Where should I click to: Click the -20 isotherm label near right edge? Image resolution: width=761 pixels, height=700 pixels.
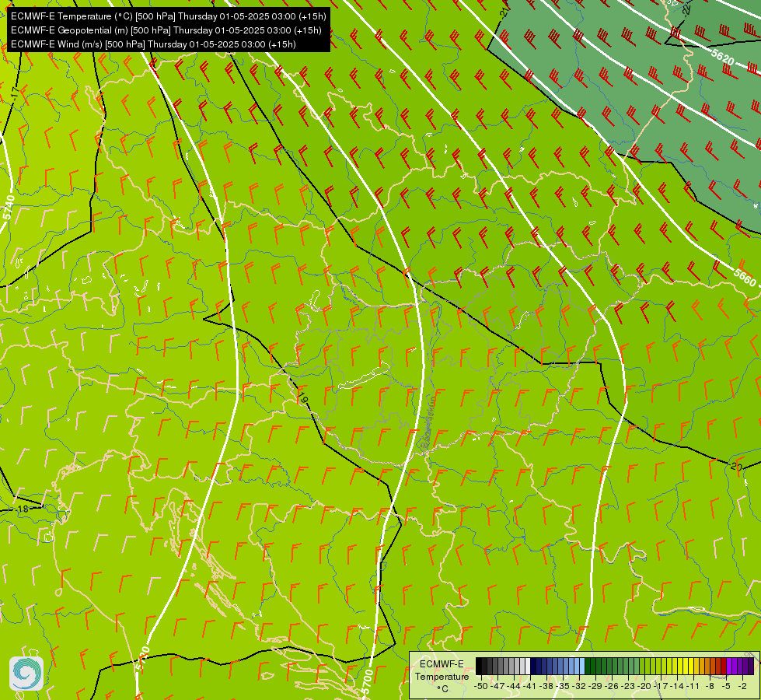736,467
